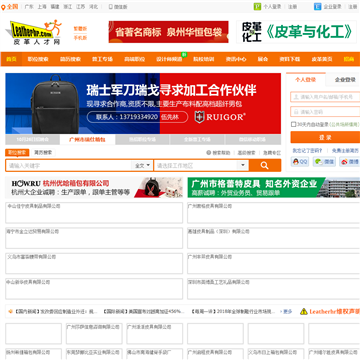Viewport: 360px width, 360px height.
Task: Click the 忘记了密码 link
Action: coord(307,150)
